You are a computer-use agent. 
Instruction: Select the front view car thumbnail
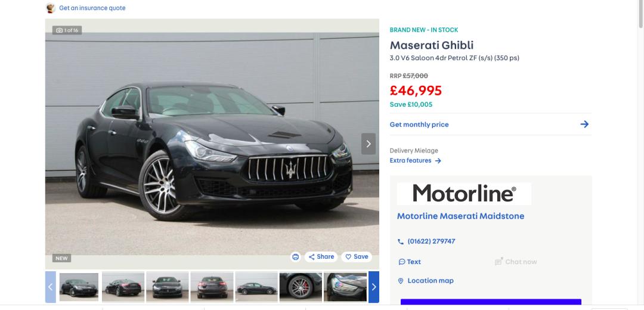[x=167, y=287]
